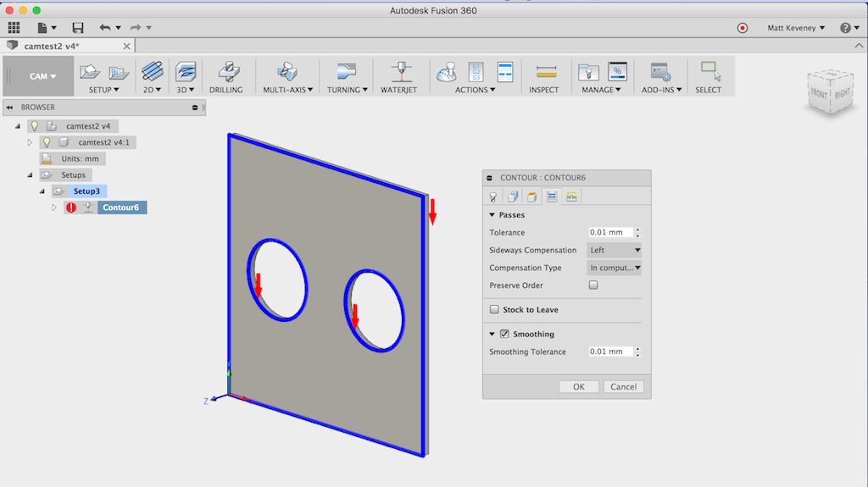Viewport: 868px width, 487px height.
Task: Click the Setup Sheet icon
Action: [505, 72]
